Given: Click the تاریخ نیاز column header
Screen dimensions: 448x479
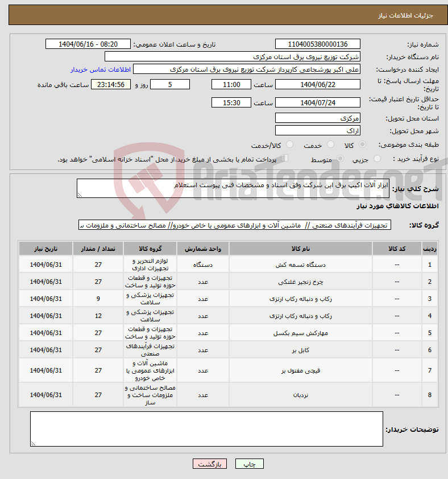Looking at the screenshot, I should 46,249.
